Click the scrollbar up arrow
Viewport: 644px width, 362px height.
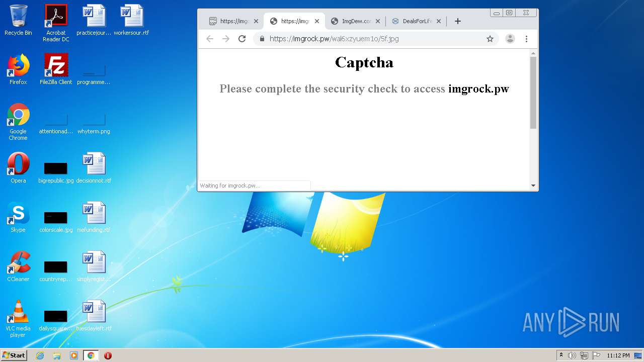533,53
